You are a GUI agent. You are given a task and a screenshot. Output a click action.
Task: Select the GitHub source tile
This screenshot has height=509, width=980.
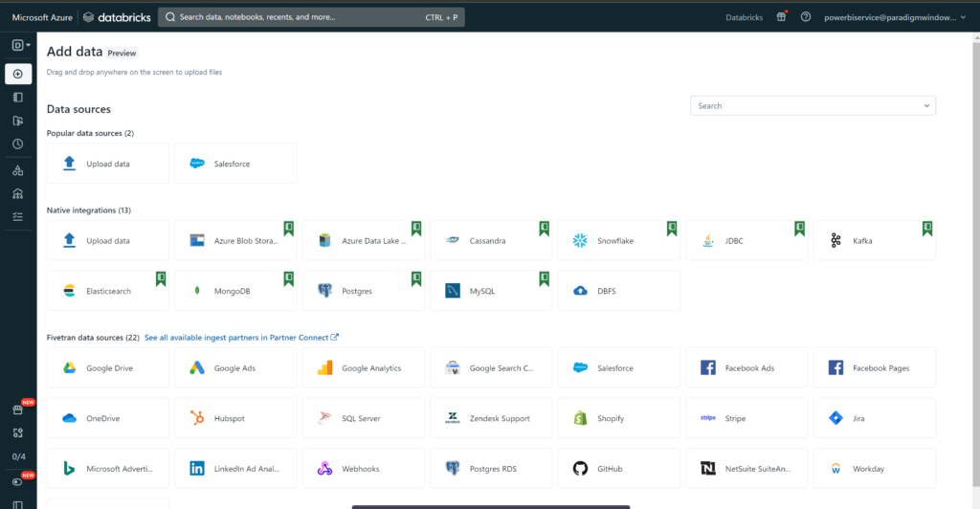619,469
